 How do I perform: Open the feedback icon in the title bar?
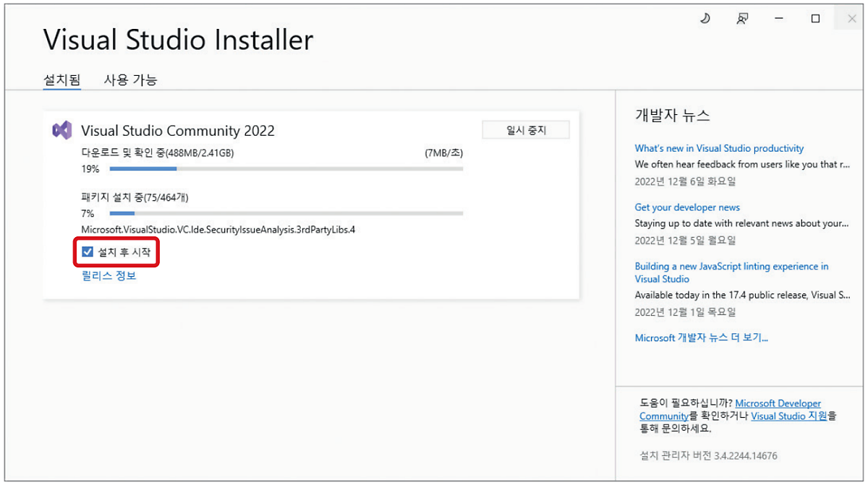742,18
